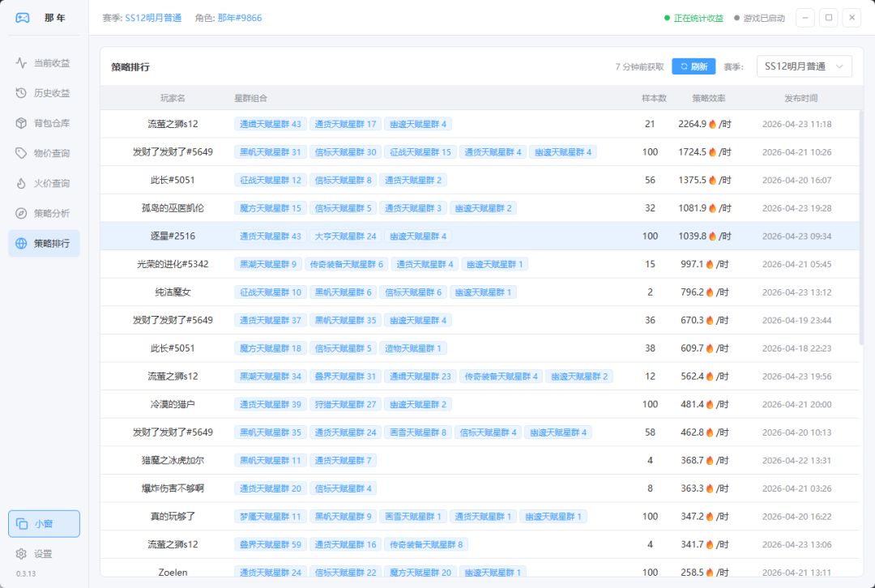Click 样本数 column header
875x588 pixels.
(x=654, y=98)
